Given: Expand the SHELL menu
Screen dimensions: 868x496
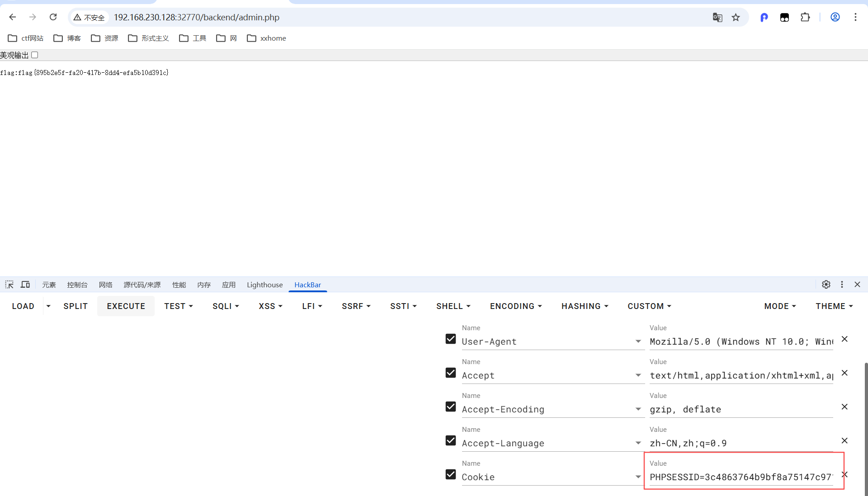Looking at the screenshot, I should [453, 306].
